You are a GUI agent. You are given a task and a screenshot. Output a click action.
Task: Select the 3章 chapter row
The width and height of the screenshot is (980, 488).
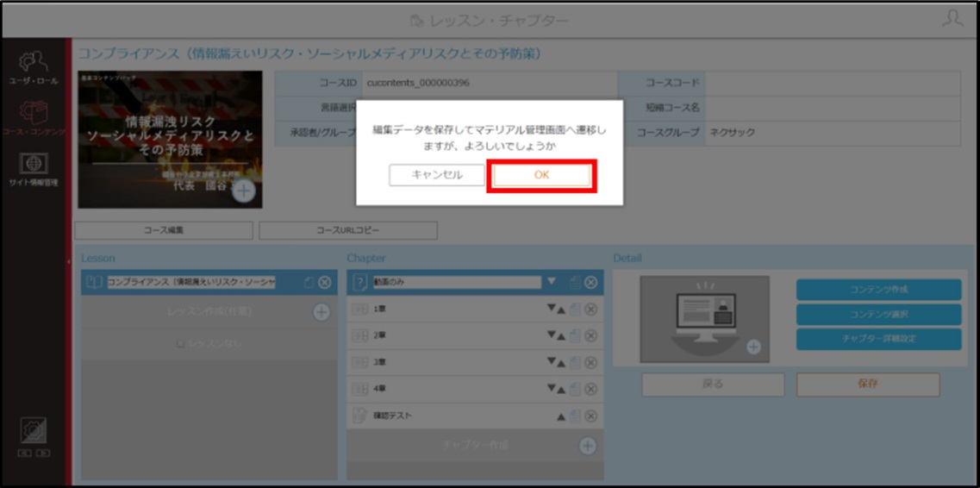point(476,362)
